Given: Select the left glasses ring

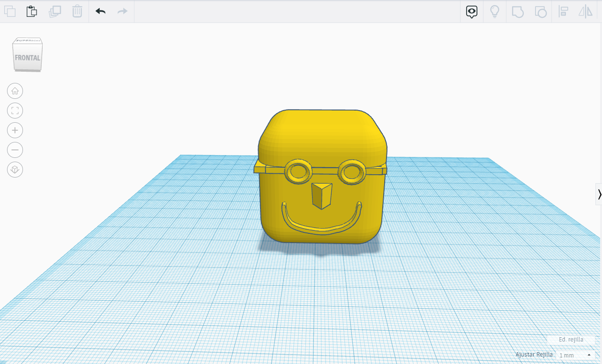Looking at the screenshot, I should pyautogui.click(x=298, y=171).
